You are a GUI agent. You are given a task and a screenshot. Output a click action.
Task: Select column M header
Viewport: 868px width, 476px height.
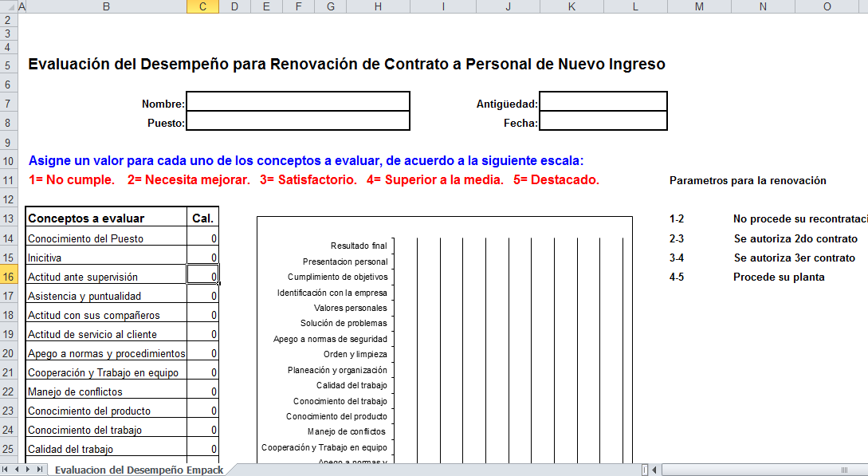pyautogui.click(x=699, y=6)
